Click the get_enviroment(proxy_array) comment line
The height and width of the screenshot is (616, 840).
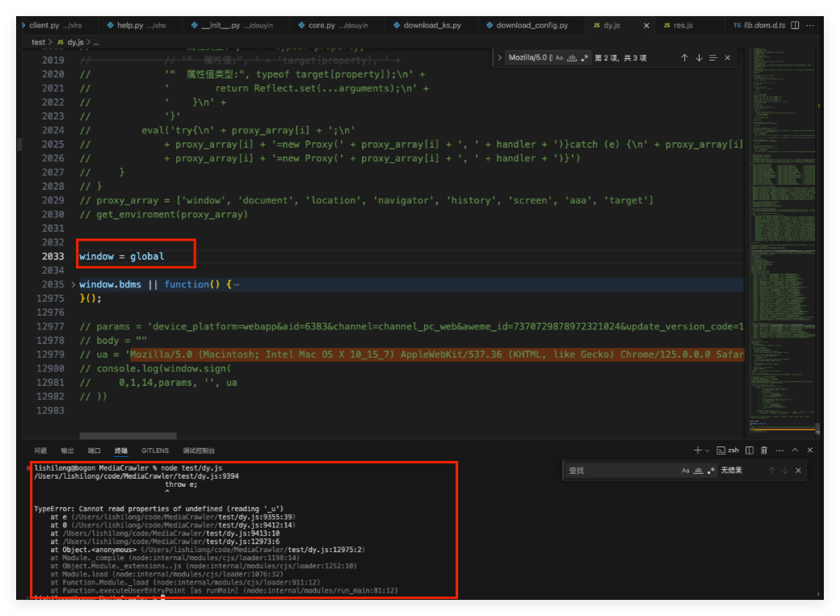pyautogui.click(x=163, y=214)
